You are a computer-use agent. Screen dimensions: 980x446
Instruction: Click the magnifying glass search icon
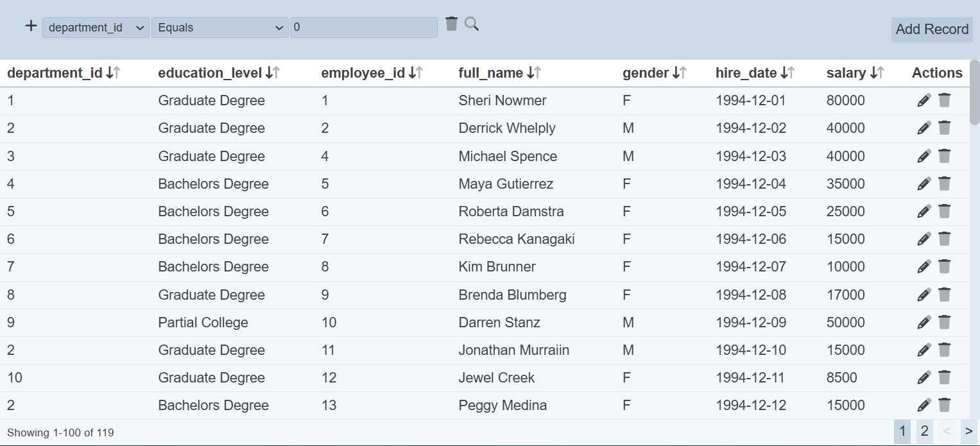(x=472, y=24)
